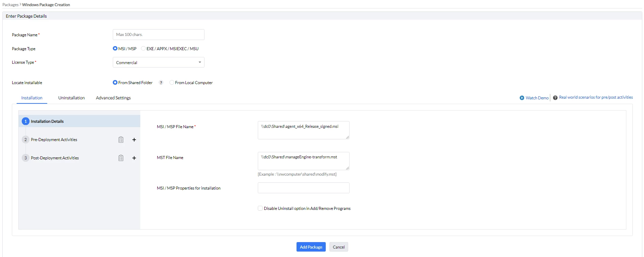Select the MSI / MSP package type
This screenshot has width=644, height=257.
click(x=115, y=48)
